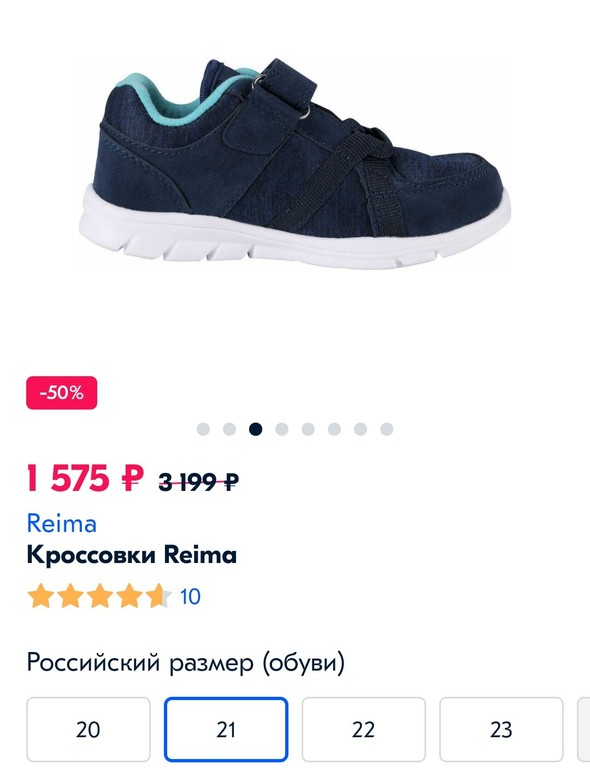Go to fifth image carousel dot
The height and width of the screenshot is (770, 590).
[x=308, y=429]
